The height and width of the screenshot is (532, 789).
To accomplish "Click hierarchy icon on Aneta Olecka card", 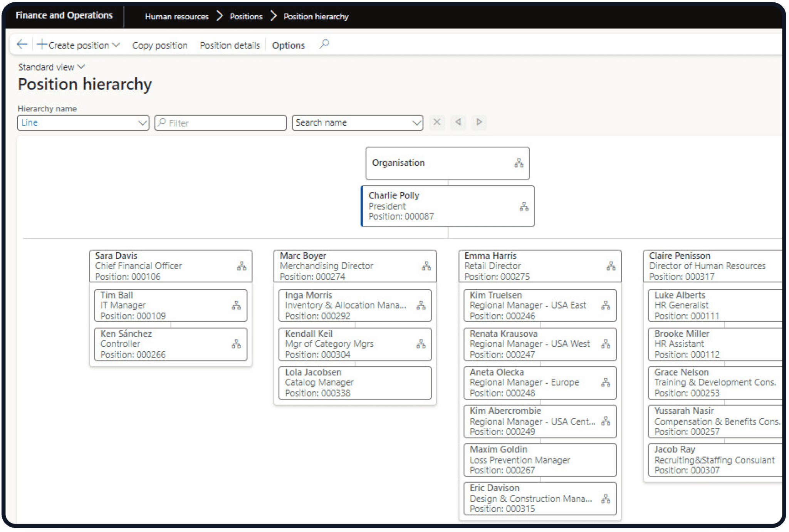I will pos(606,383).
